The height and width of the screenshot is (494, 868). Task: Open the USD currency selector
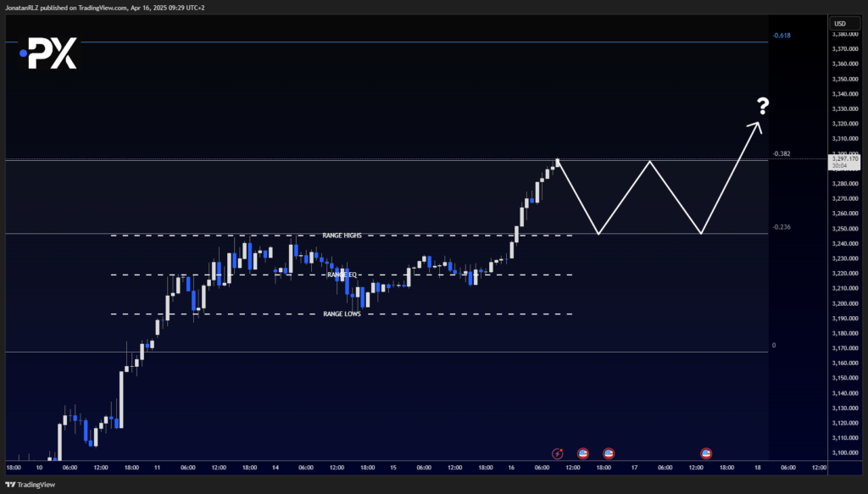point(844,23)
